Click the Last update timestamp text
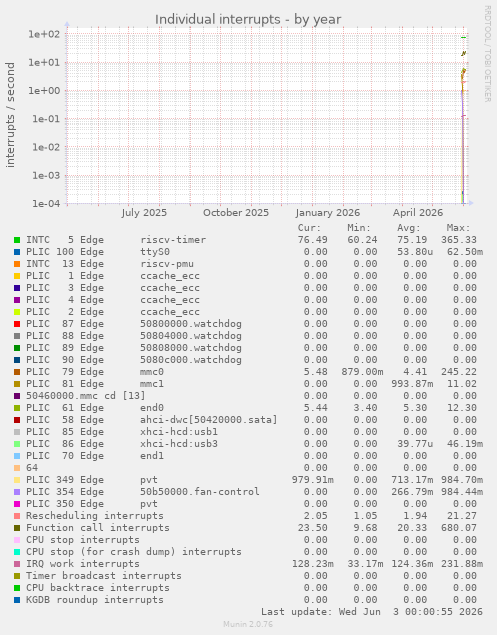 [371, 612]
